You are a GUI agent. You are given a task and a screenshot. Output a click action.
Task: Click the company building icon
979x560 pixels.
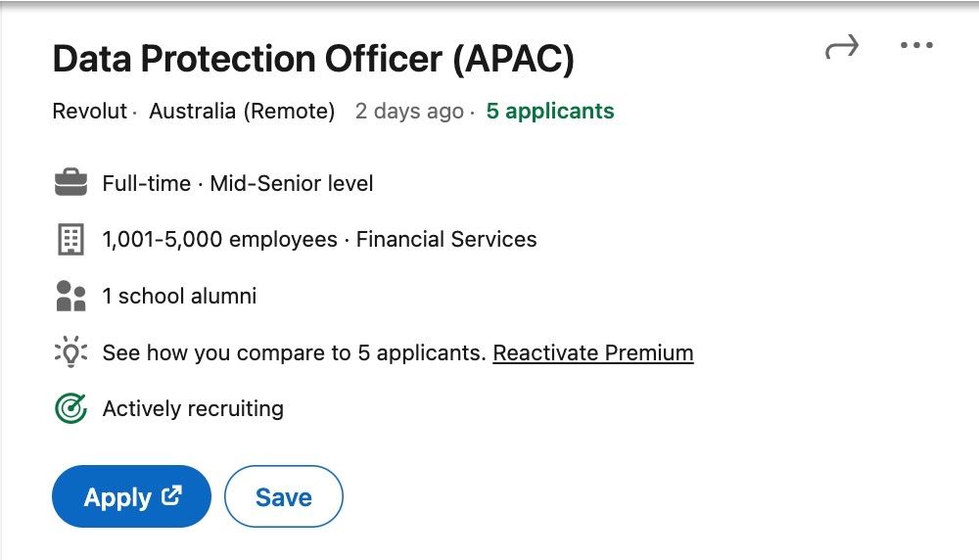click(71, 239)
